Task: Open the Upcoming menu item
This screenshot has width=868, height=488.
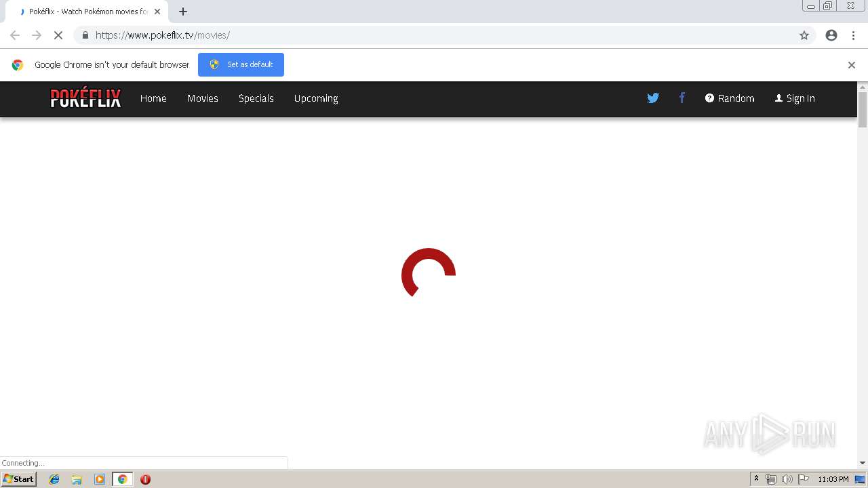Action: pyautogui.click(x=316, y=98)
